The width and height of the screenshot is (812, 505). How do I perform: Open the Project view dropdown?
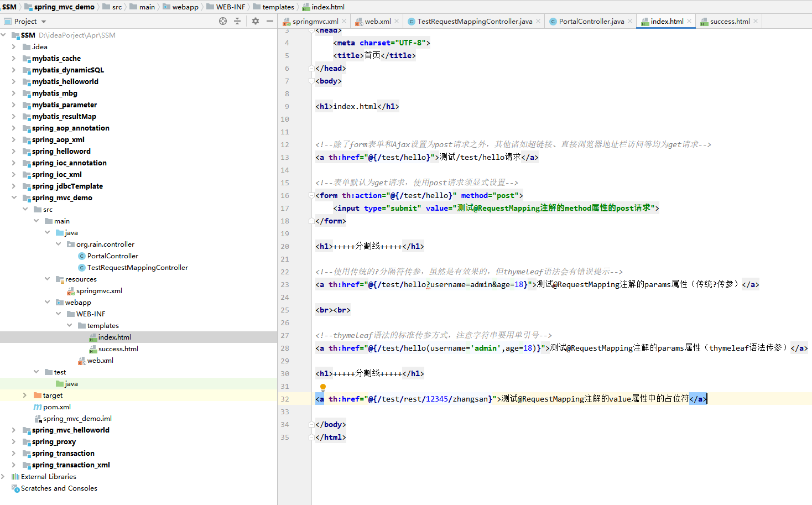[44, 22]
